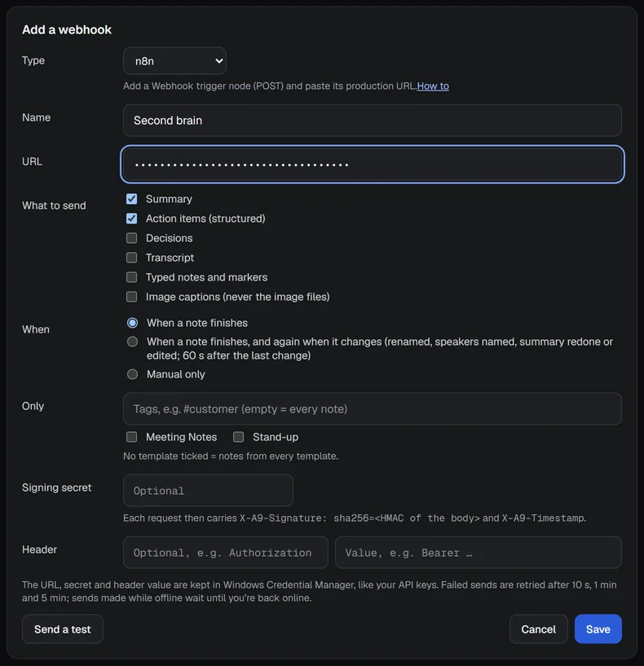This screenshot has width=644, height=666.
Task: Enable the Decisions checkbox
Action: pyautogui.click(x=132, y=238)
